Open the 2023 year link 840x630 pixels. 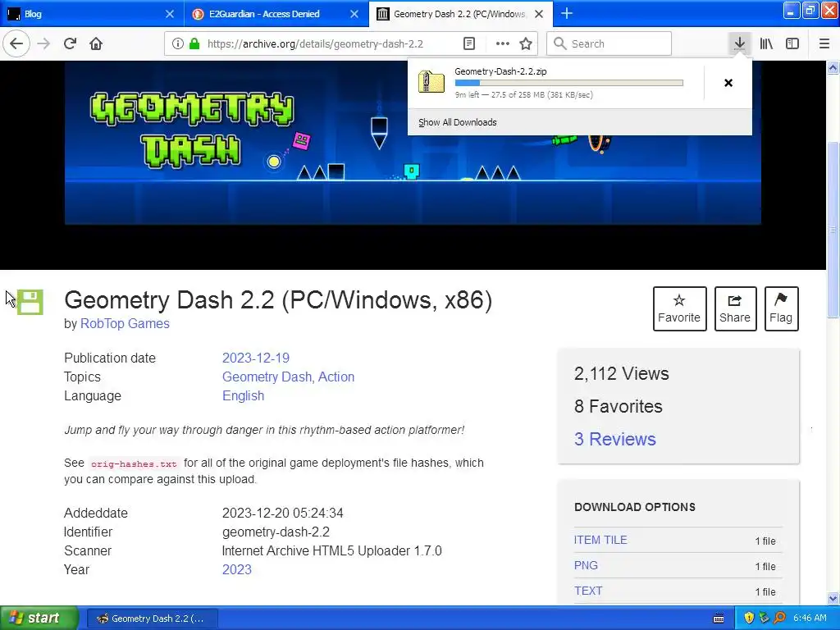click(x=237, y=569)
